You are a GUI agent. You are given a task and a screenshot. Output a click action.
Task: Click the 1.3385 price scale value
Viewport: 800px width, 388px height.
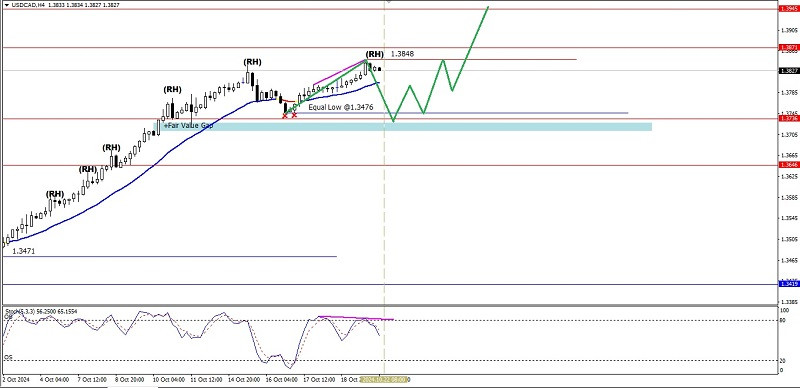coord(788,302)
